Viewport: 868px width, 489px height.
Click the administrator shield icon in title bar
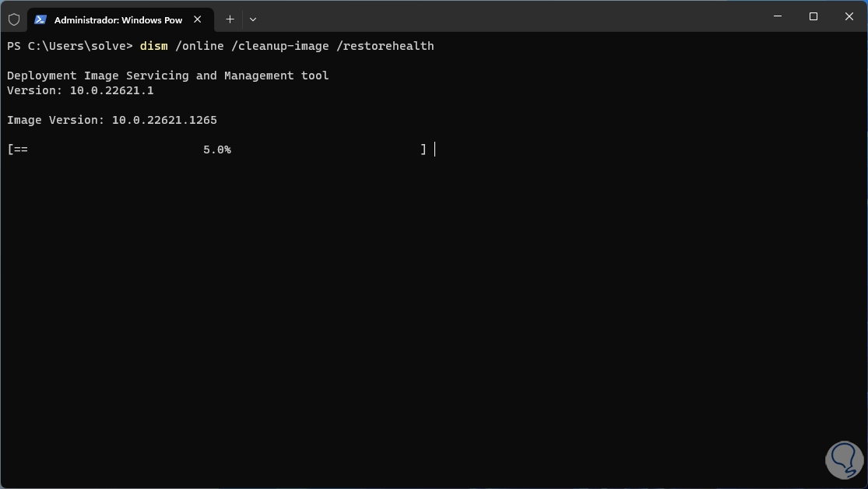pos(14,19)
